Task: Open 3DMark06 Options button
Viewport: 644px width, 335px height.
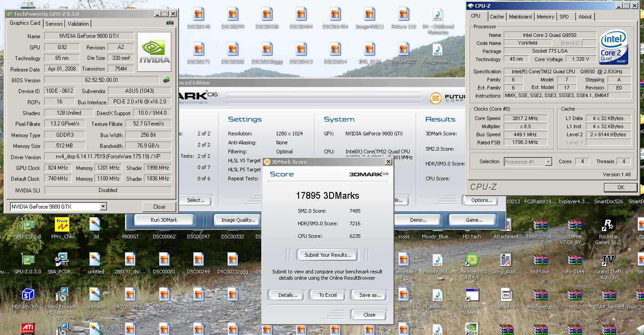Action: click(482, 200)
